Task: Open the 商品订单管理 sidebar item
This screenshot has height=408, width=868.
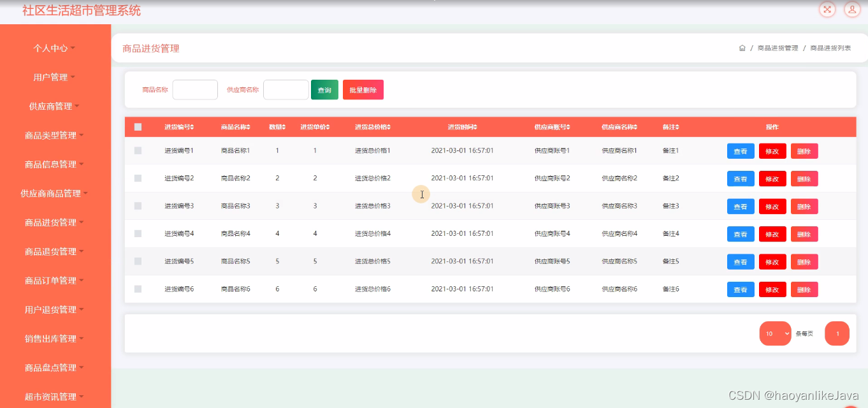Action: coord(55,280)
